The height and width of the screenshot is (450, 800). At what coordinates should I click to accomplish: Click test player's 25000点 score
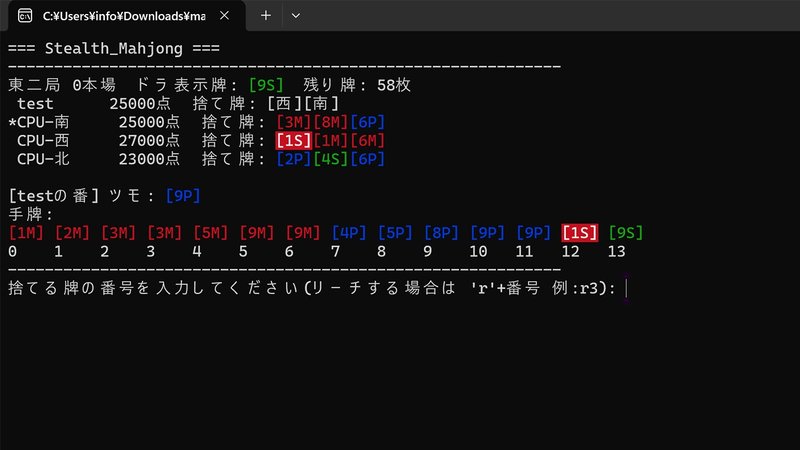coord(140,104)
